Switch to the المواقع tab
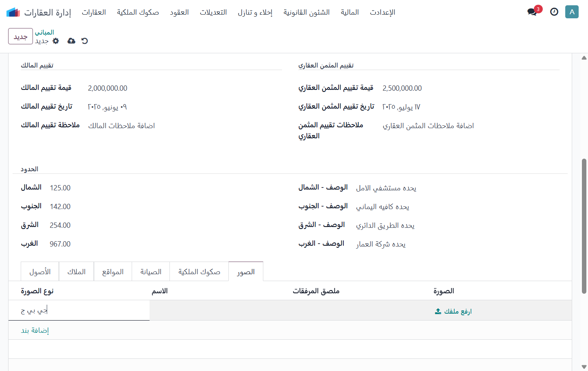The image size is (588, 371). [x=113, y=272]
